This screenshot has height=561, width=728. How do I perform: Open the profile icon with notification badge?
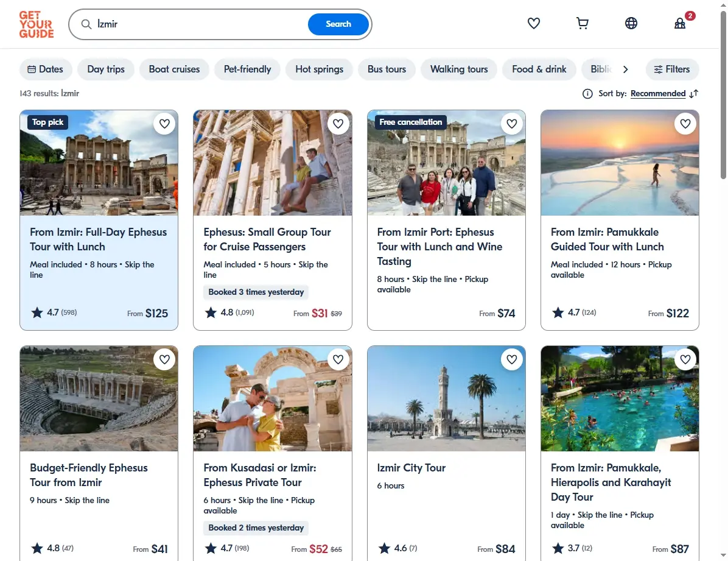680,23
